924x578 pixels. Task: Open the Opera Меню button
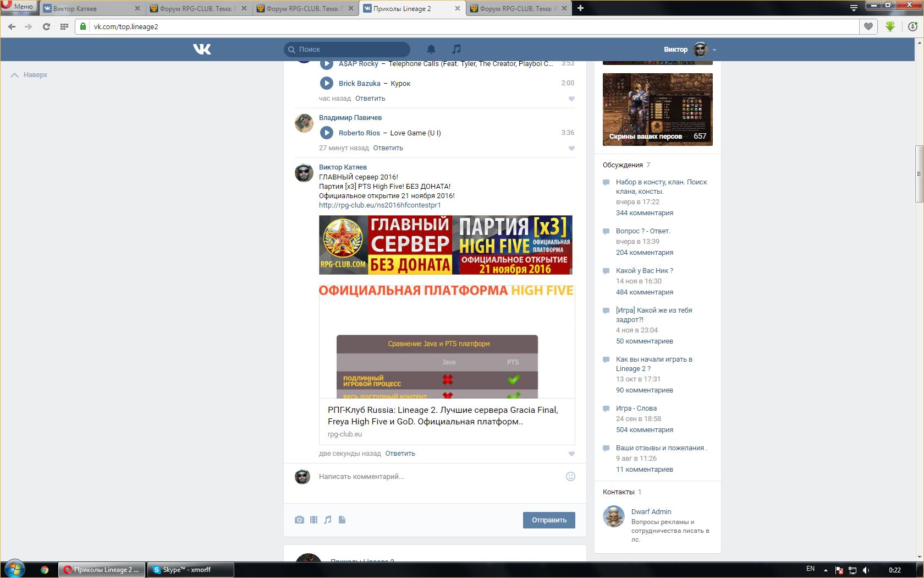tap(19, 7)
